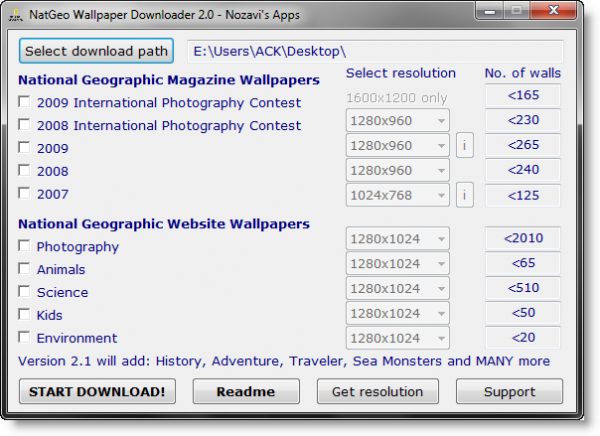The image size is (600, 436).
Task: Click the 'No. of walls' column header
Action: (523, 73)
